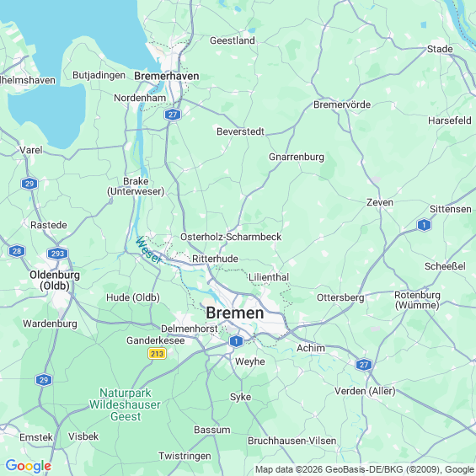Screen dimensions: 476x476
Task: Select the Bremerhaven city label
Action: click(x=167, y=76)
